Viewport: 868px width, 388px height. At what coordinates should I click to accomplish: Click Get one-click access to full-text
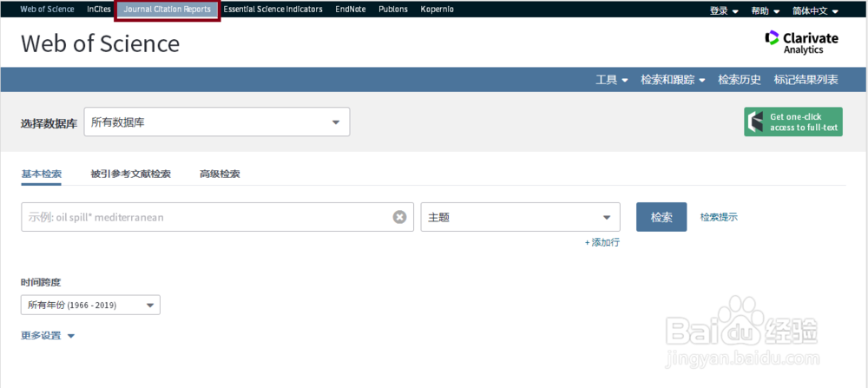point(793,122)
